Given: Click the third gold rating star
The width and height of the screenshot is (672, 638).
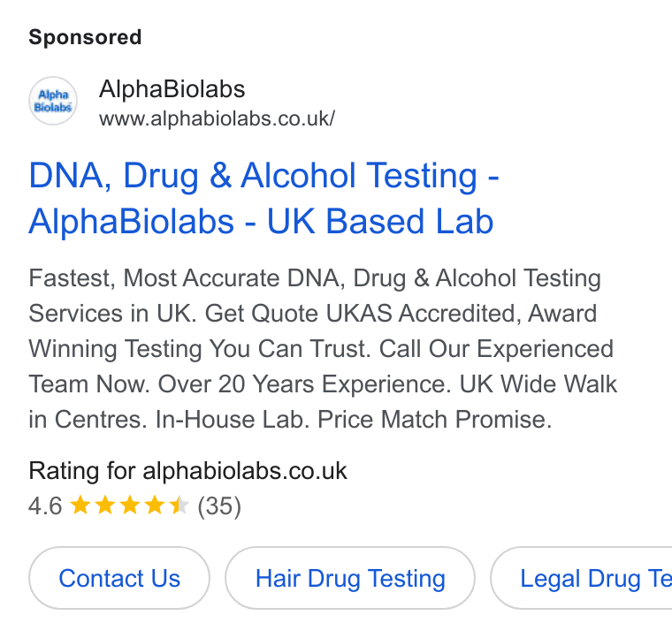Looking at the screenshot, I should 129,505.
